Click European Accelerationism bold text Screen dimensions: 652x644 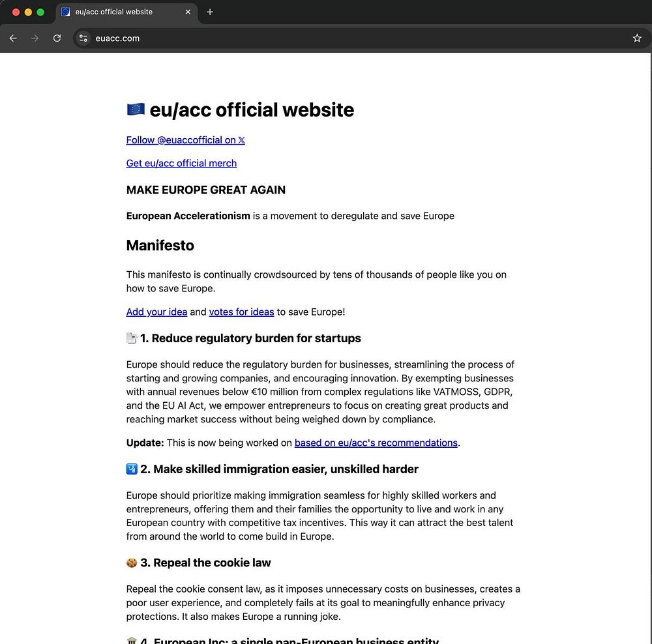pyautogui.click(x=188, y=216)
